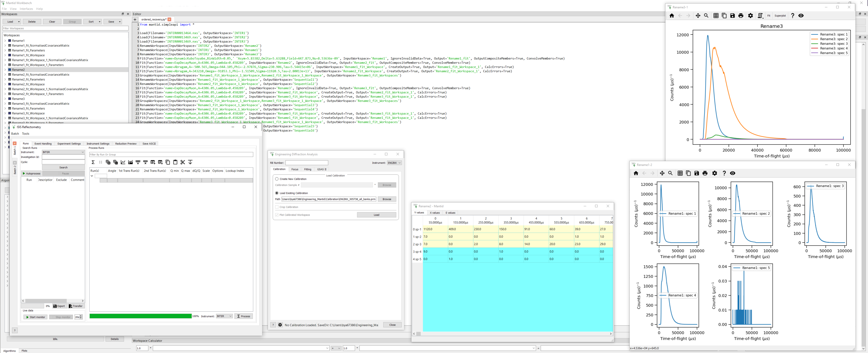Expand the Rename1 workspace tree item
Screen dimensions: 868x353
5,41
